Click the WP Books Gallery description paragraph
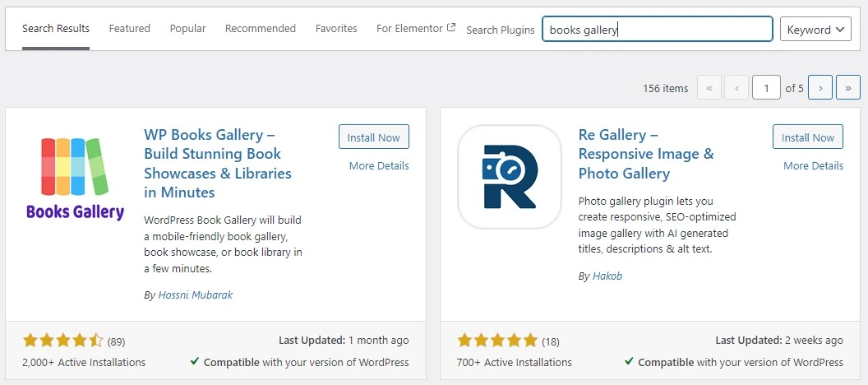 coord(223,244)
